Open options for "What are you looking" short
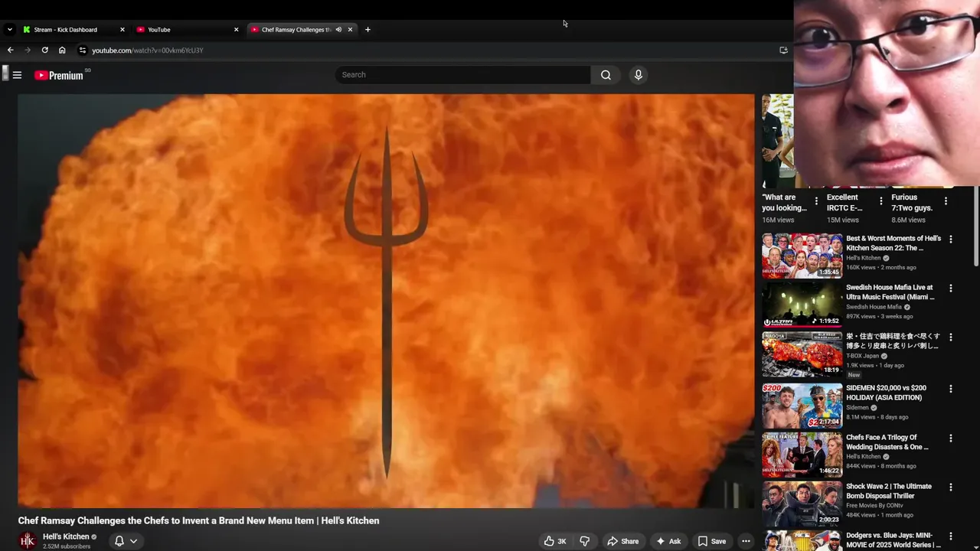The width and height of the screenshot is (980, 551). click(816, 201)
